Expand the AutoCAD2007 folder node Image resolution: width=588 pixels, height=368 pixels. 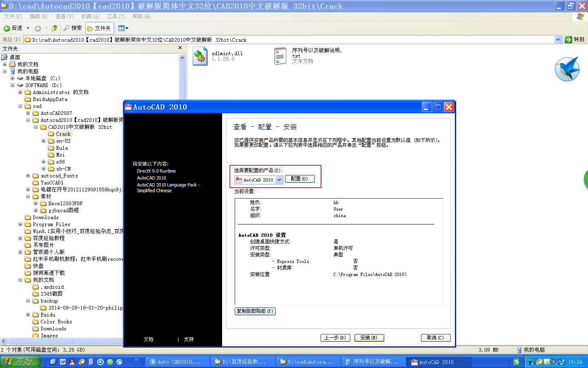point(28,113)
